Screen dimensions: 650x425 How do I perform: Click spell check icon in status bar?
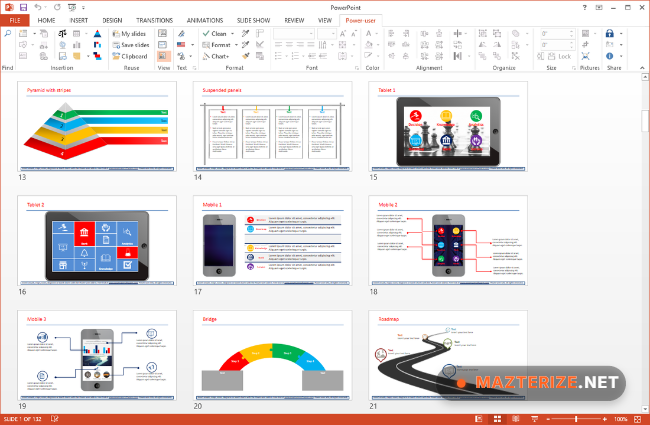pyautogui.click(x=55, y=419)
